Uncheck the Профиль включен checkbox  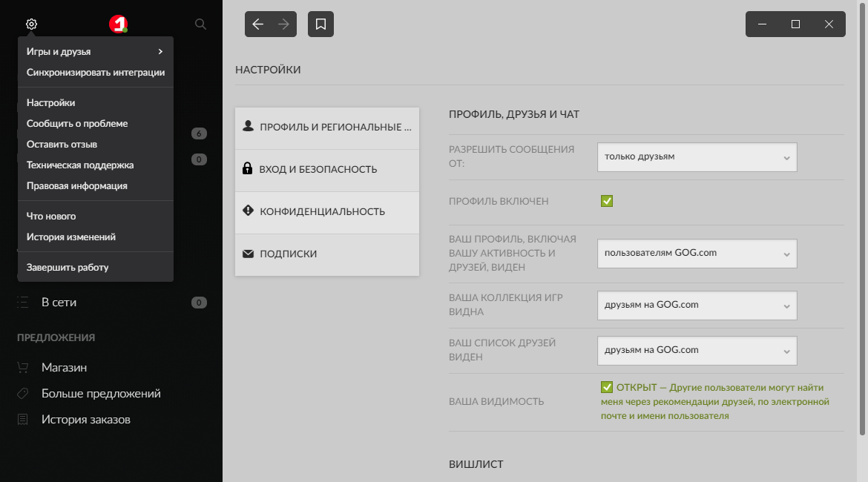[x=607, y=201]
